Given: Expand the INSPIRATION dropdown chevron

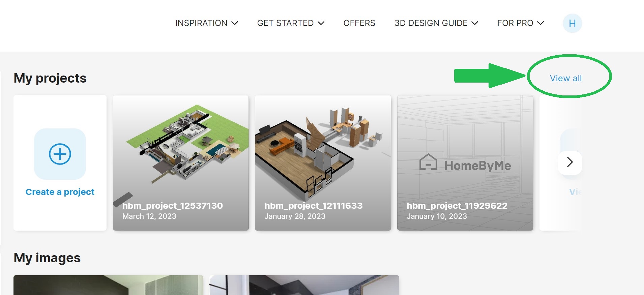Looking at the screenshot, I should coord(235,23).
